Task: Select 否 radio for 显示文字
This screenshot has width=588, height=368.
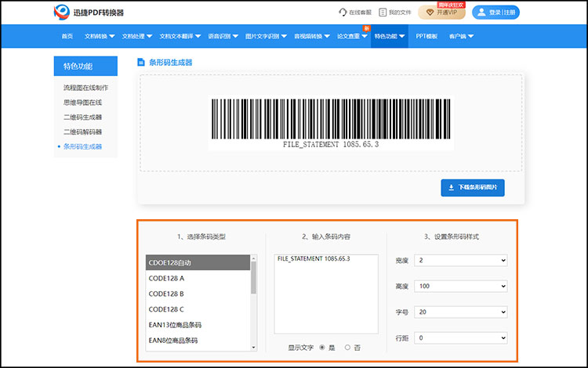Action: pos(347,348)
